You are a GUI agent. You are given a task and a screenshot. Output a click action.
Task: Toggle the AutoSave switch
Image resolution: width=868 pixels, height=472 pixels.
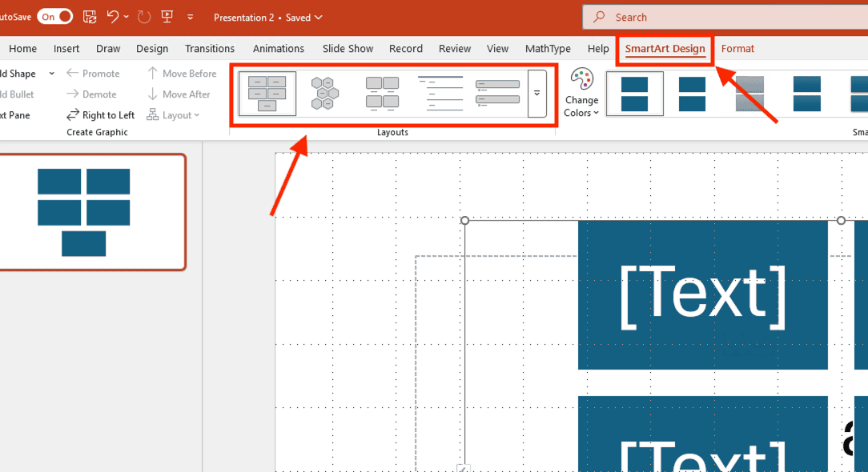pyautogui.click(x=54, y=17)
